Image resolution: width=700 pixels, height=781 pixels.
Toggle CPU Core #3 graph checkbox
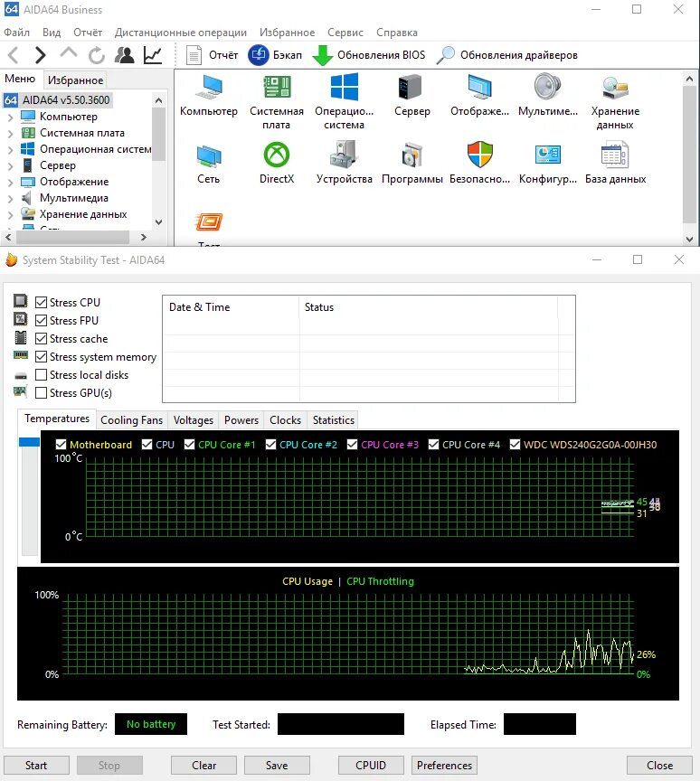tap(352, 445)
